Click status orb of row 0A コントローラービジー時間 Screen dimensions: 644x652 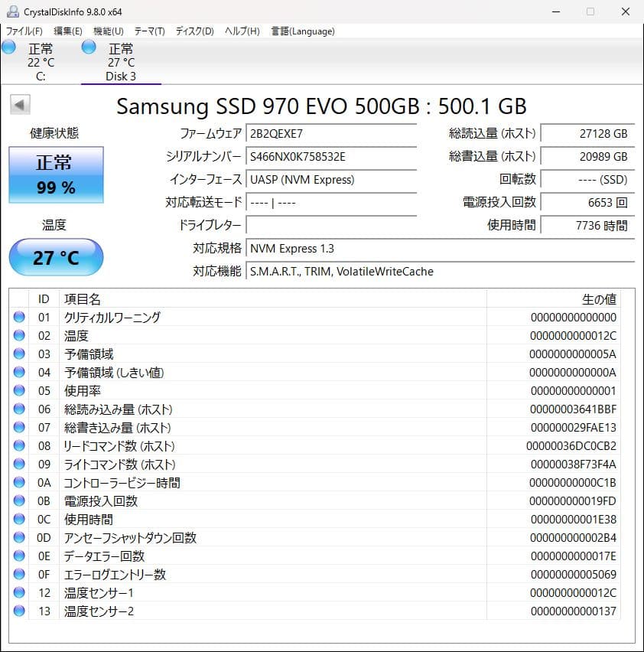pos(19,482)
